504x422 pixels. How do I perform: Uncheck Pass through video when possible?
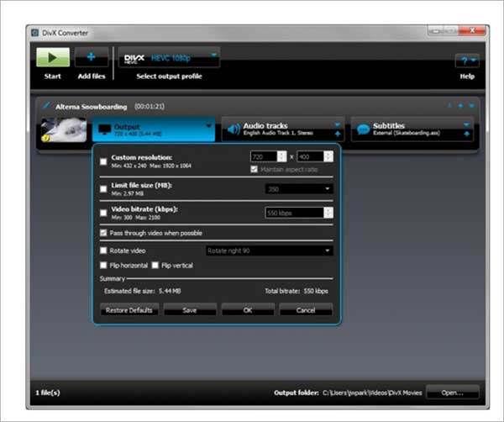pyautogui.click(x=103, y=233)
